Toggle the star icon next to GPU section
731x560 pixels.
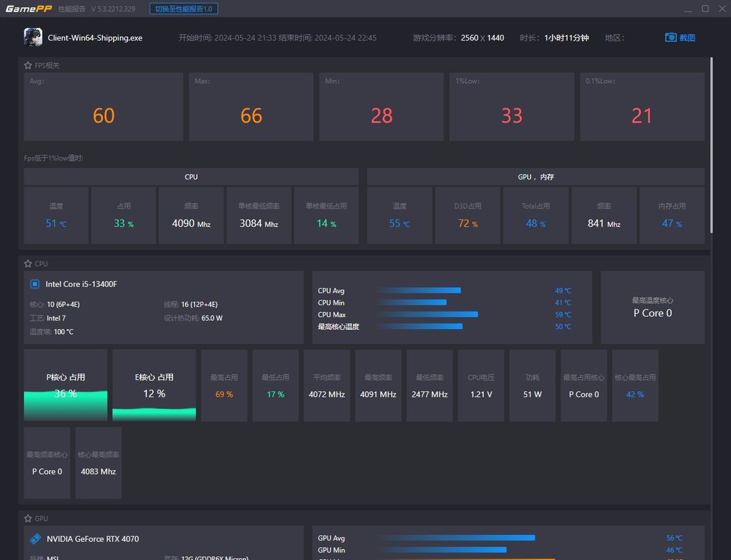28,518
